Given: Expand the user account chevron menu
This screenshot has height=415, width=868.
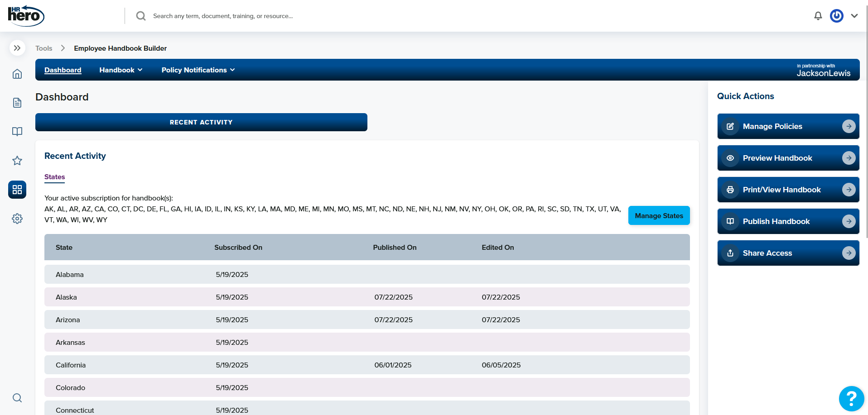Looking at the screenshot, I should (854, 16).
